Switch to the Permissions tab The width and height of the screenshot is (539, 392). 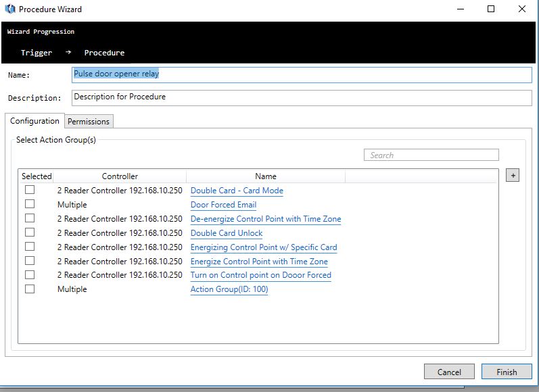tap(89, 121)
